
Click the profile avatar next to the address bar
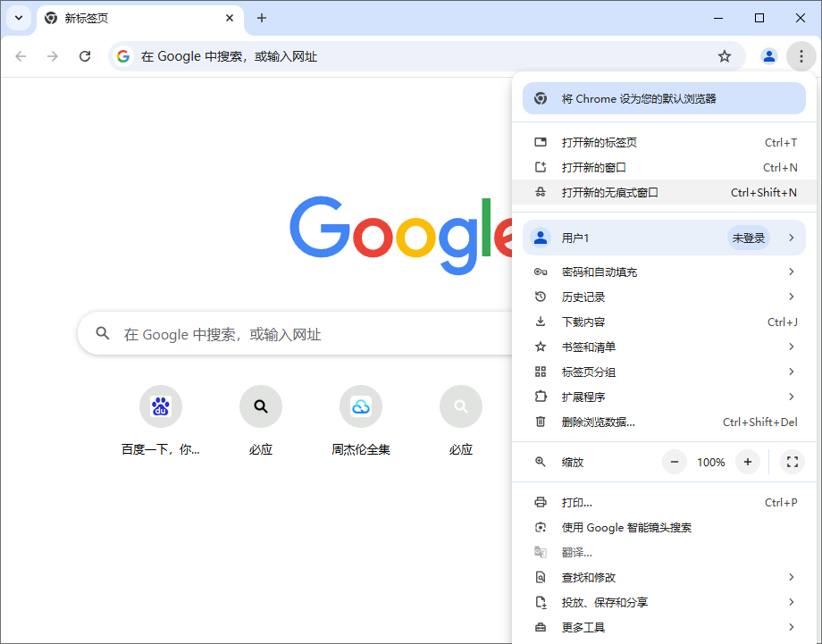click(x=768, y=55)
